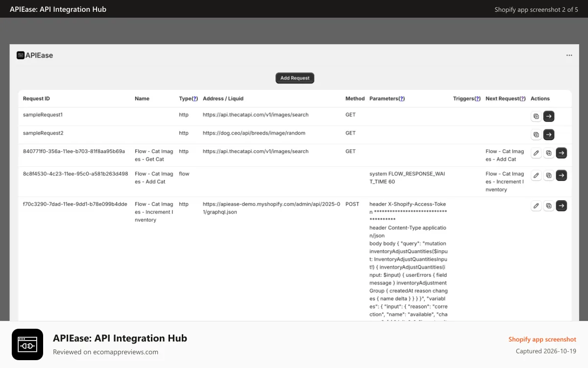Select the sampleRequest1 ID cell
The height and width of the screenshot is (368, 588).
[43, 115]
